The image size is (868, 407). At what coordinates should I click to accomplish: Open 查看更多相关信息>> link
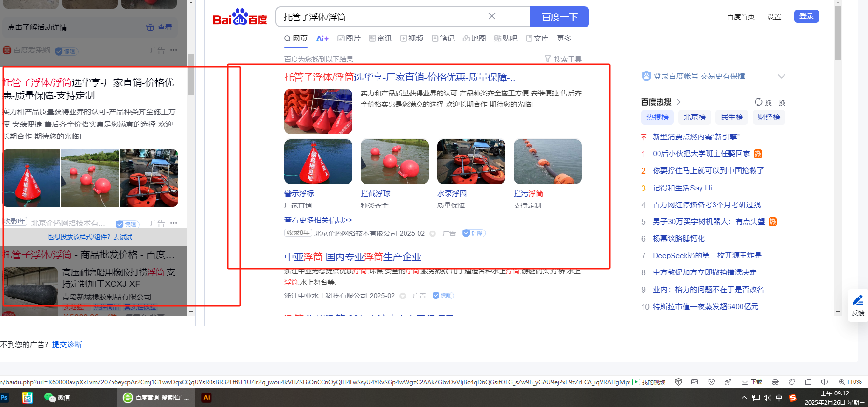click(318, 220)
